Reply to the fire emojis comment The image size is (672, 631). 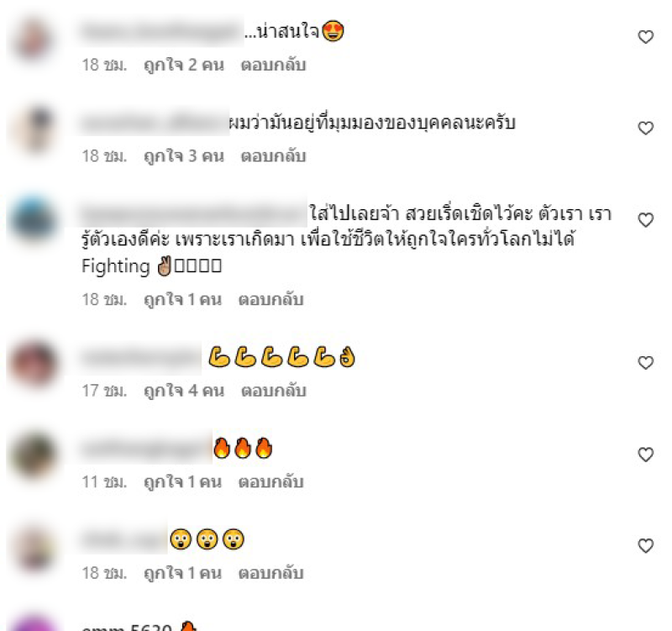pyautogui.click(x=270, y=482)
